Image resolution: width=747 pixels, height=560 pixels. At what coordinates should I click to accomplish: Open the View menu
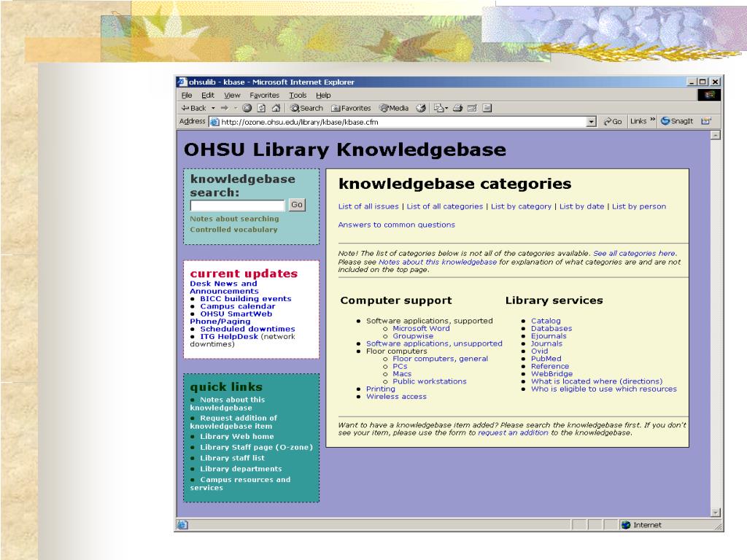tap(232, 96)
